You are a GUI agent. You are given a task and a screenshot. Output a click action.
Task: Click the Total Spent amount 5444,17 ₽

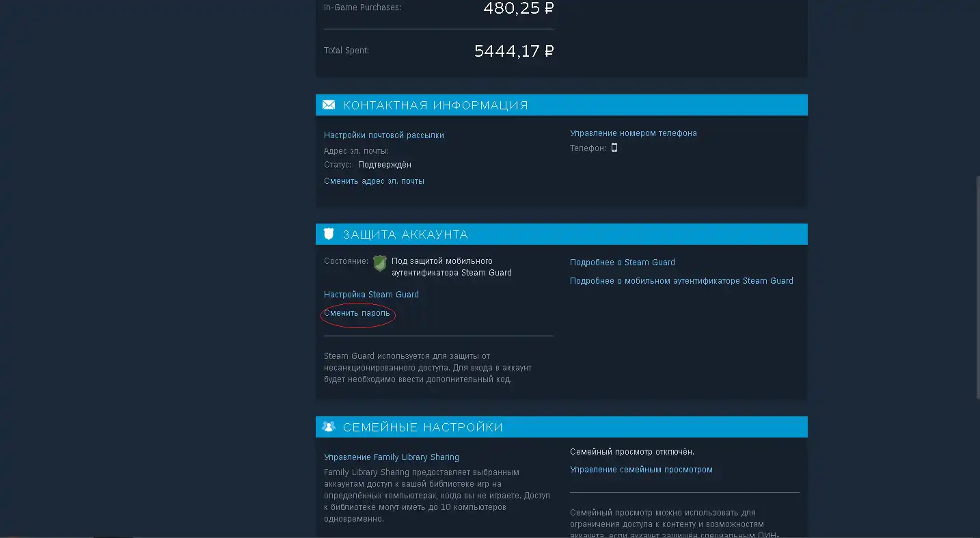coord(514,51)
